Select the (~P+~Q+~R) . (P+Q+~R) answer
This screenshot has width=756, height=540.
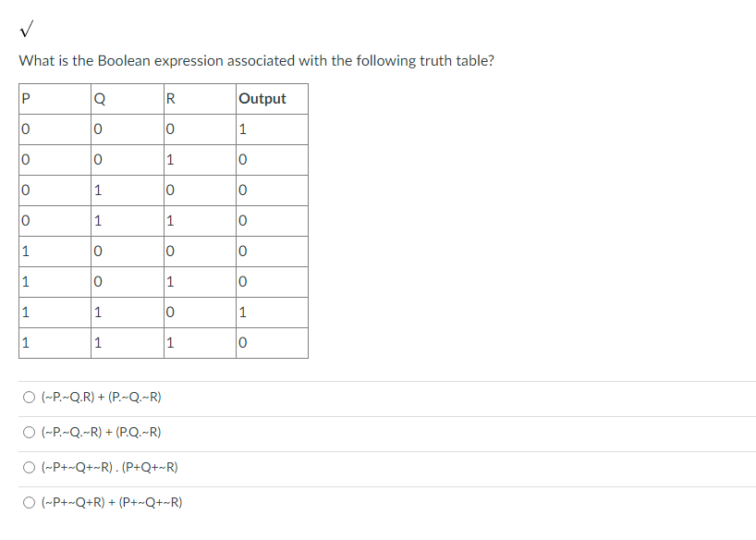click(x=29, y=466)
